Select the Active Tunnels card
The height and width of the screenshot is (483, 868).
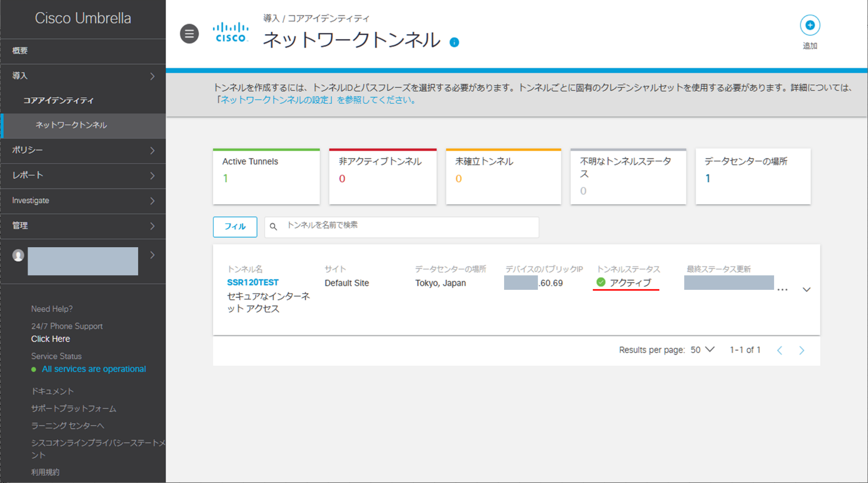[266, 177]
